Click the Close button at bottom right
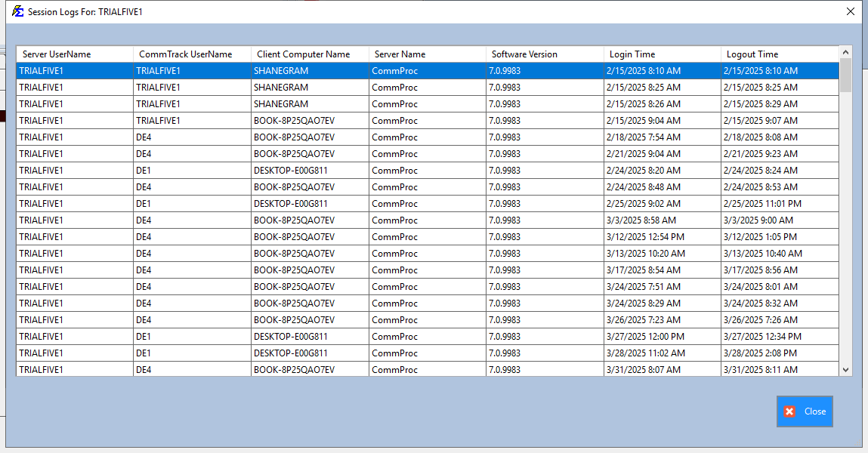 [x=805, y=411]
